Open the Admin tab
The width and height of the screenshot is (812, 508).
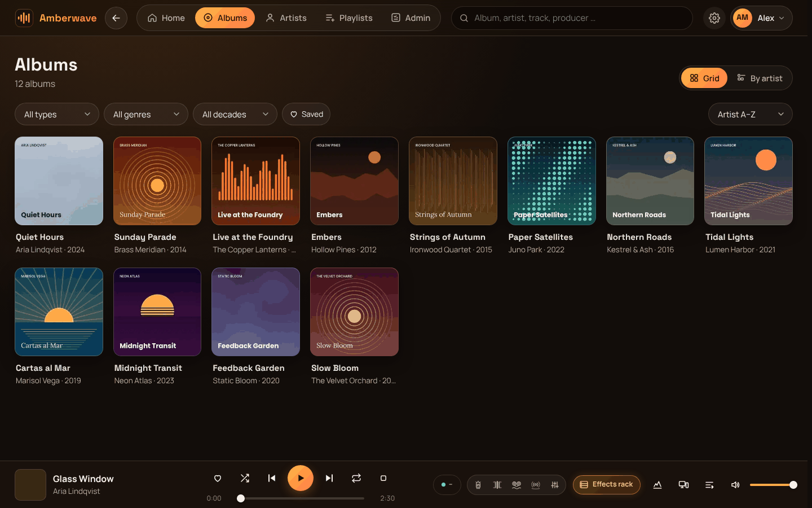click(411, 18)
